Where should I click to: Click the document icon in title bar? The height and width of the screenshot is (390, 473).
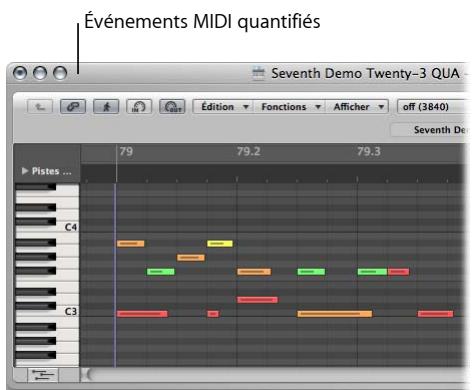pos(258,73)
